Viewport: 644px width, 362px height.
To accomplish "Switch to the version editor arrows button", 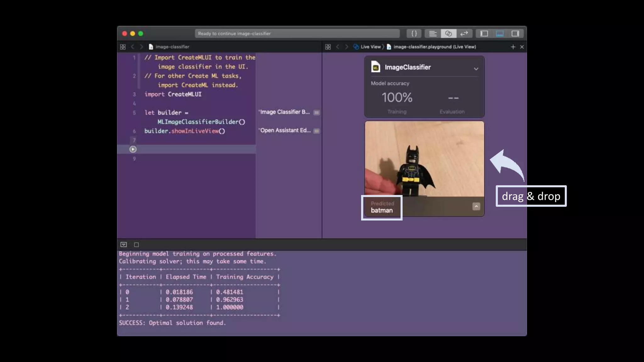I will pyautogui.click(x=464, y=34).
